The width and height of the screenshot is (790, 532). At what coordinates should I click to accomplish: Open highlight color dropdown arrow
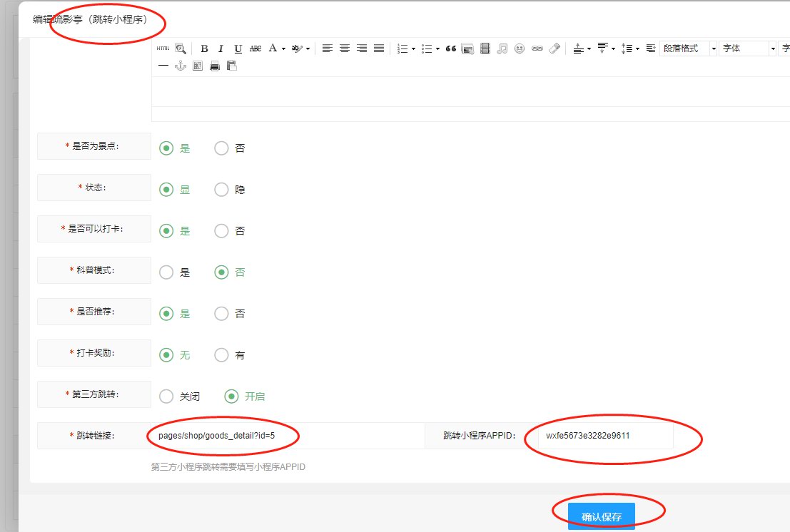[308, 48]
